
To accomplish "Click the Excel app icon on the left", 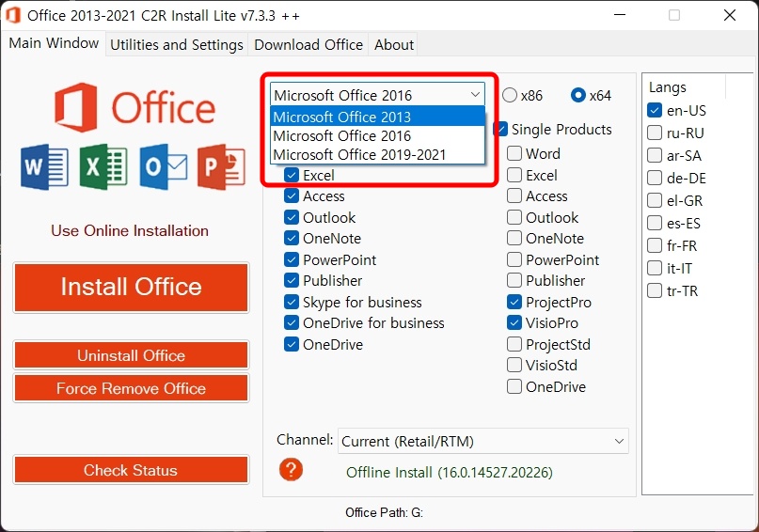I will click(103, 167).
